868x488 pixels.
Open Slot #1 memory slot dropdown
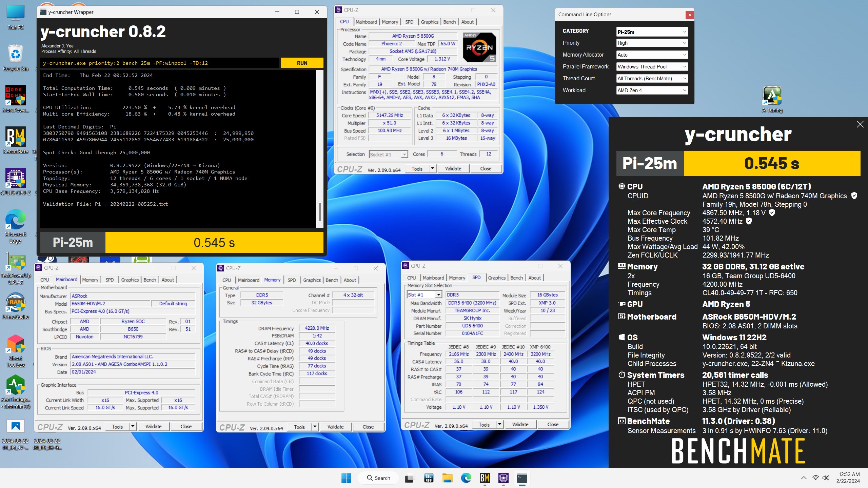(x=425, y=295)
